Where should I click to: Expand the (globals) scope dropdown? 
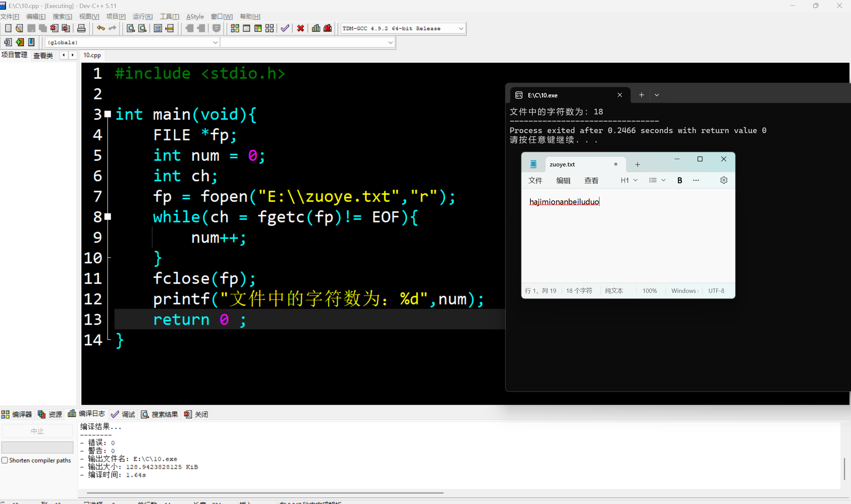click(x=215, y=42)
